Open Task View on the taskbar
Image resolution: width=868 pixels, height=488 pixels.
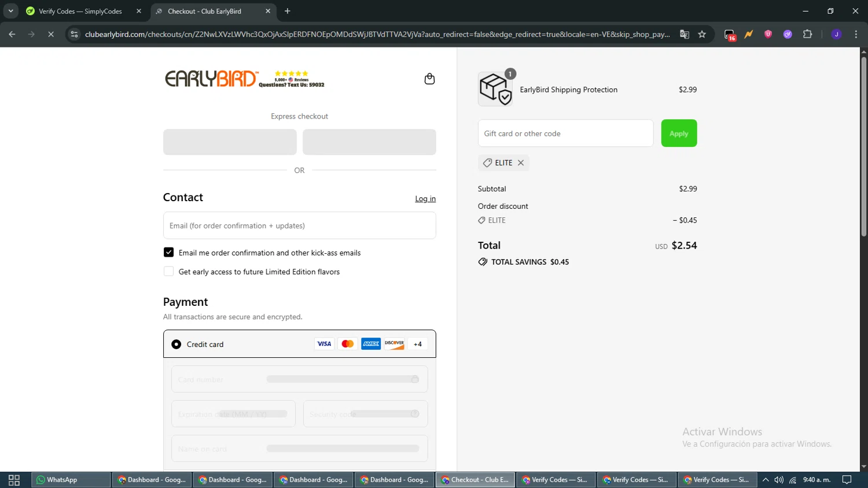tap(14, 480)
